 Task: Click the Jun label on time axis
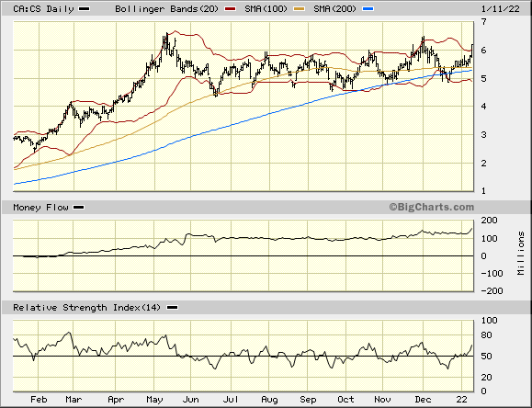[191, 400]
